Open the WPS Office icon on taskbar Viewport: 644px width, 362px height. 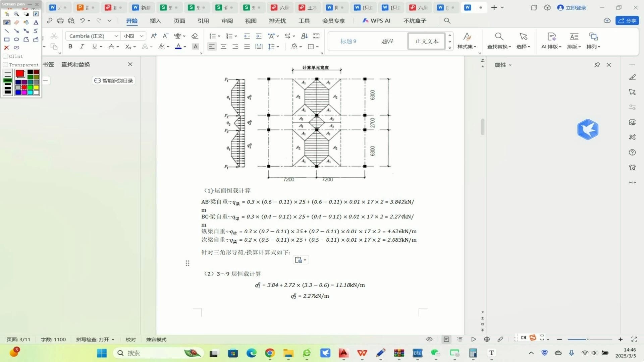362,353
